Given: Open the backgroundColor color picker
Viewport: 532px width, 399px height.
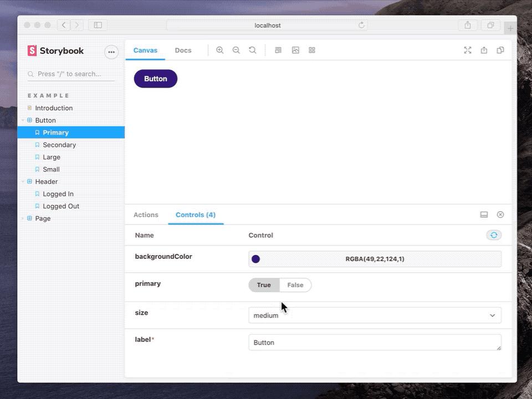Looking at the screenshot, I should pyautogui.click(x=255, y=259).
